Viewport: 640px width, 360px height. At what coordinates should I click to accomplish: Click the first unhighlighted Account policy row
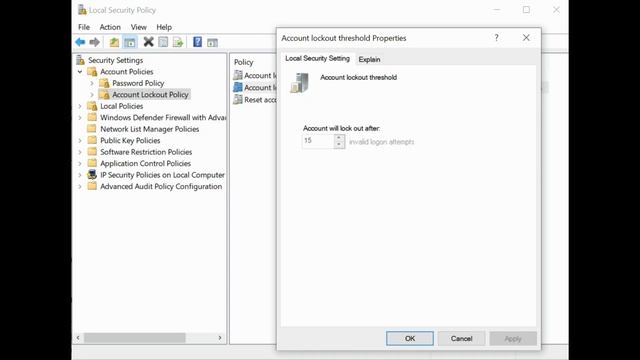(x=255, y=75)
